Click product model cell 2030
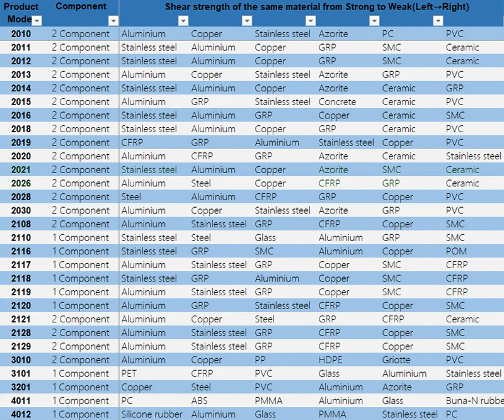The image size is (504, 420). pos(21,210)
